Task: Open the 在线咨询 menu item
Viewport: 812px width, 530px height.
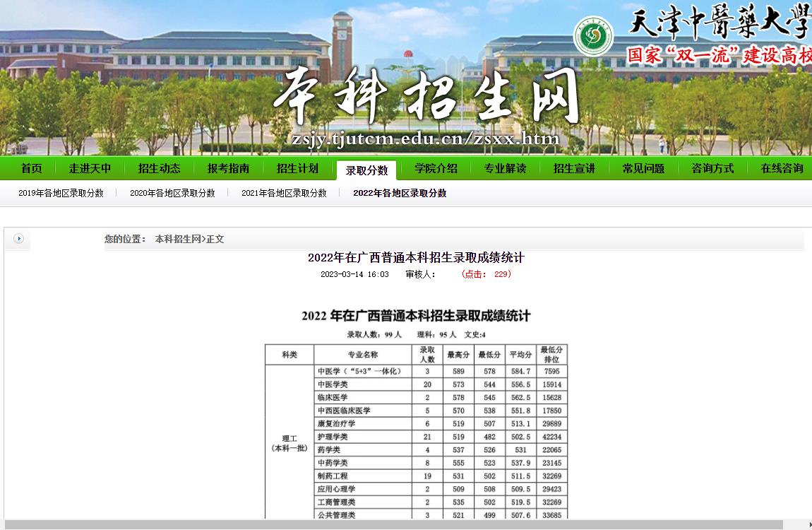Action: [x=782, y=168]
